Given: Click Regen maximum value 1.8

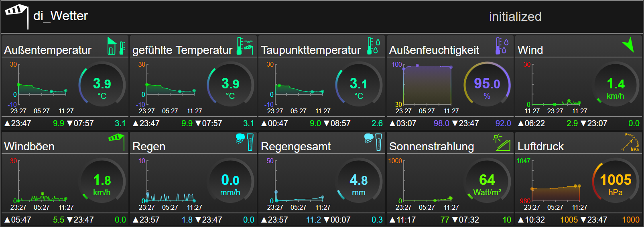Looking at the screenshot, I should click(x=187, y=220).
